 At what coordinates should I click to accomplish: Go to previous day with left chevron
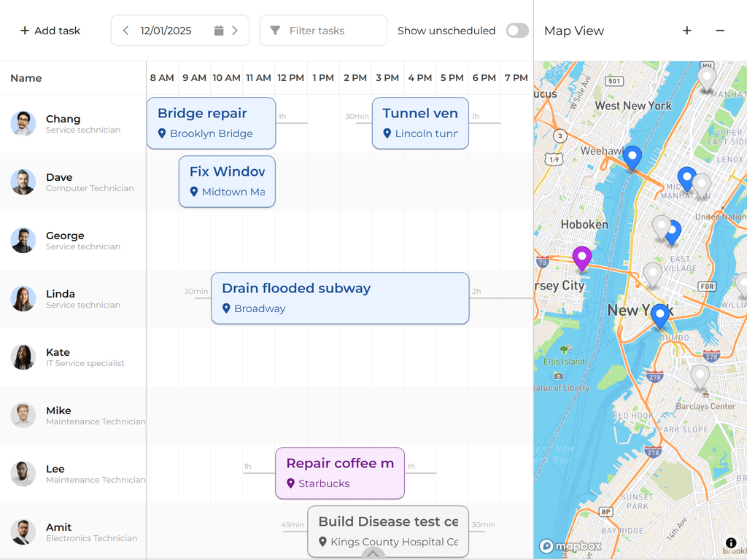click(126, 31)
